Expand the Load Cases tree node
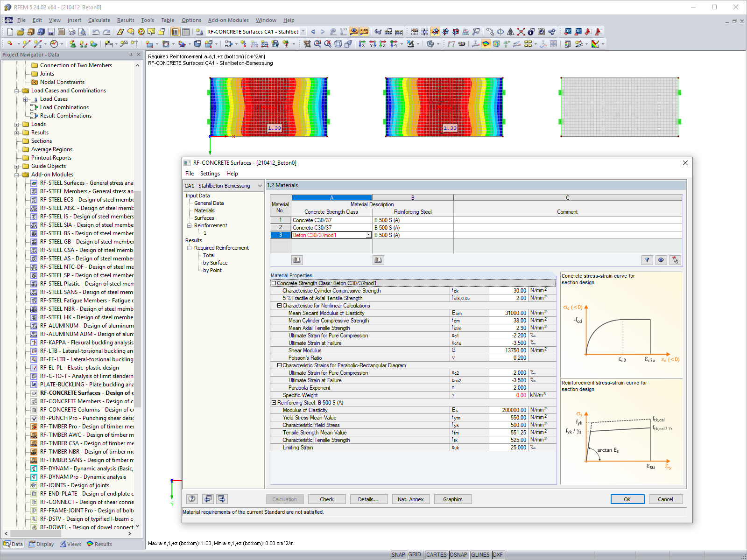 click(x=26, y=98)
